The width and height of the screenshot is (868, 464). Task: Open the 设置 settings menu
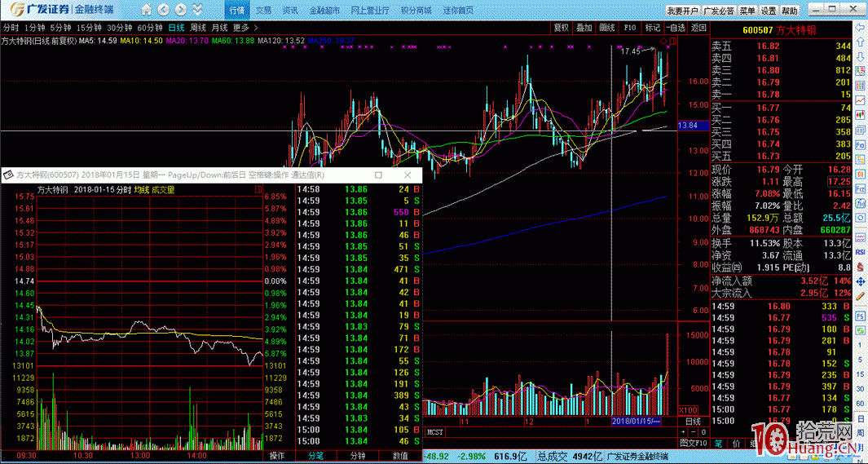769,11
